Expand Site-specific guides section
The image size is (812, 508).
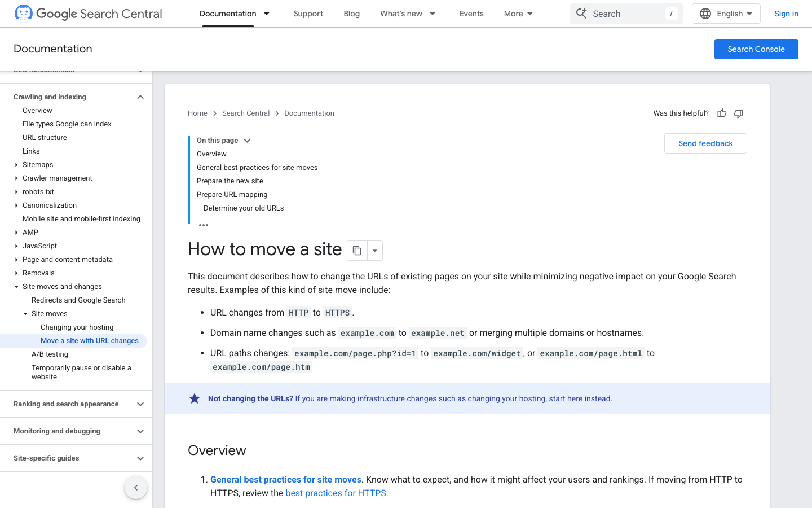[140, 458]
